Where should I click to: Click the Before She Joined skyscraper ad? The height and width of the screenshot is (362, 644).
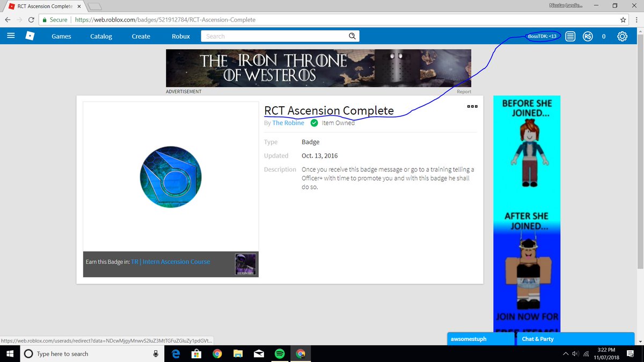coord(526,215)
